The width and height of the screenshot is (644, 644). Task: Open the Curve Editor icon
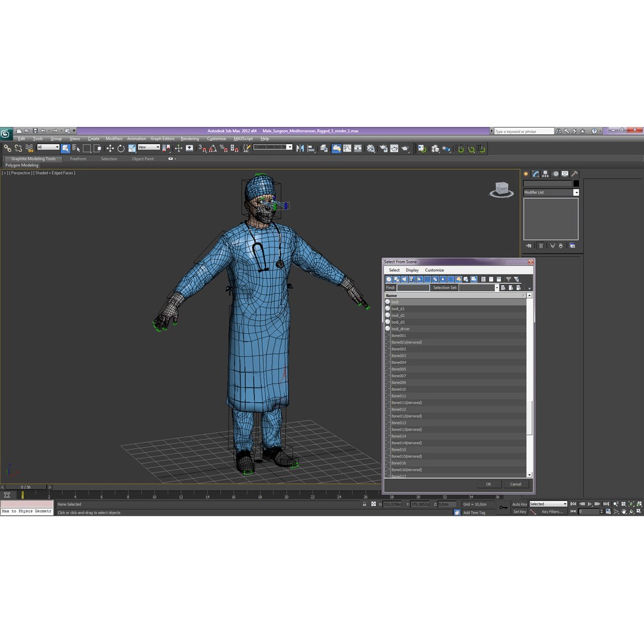pos(348,148)
